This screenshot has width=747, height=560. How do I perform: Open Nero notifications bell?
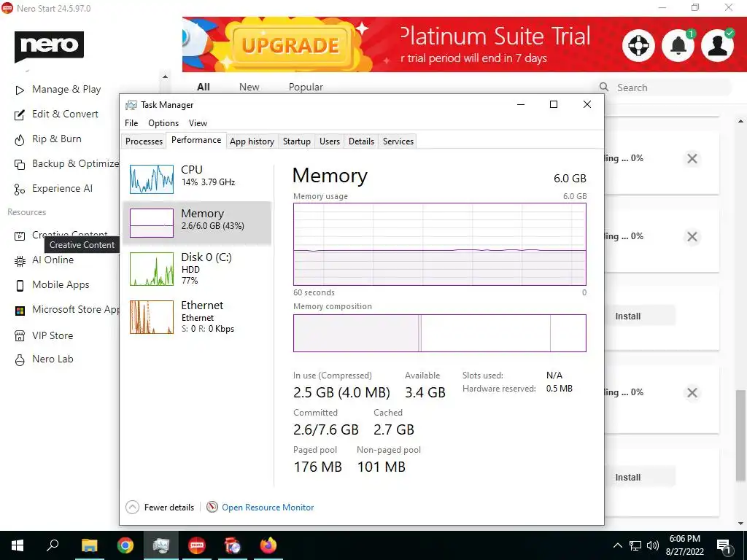[x=678, y=45]
